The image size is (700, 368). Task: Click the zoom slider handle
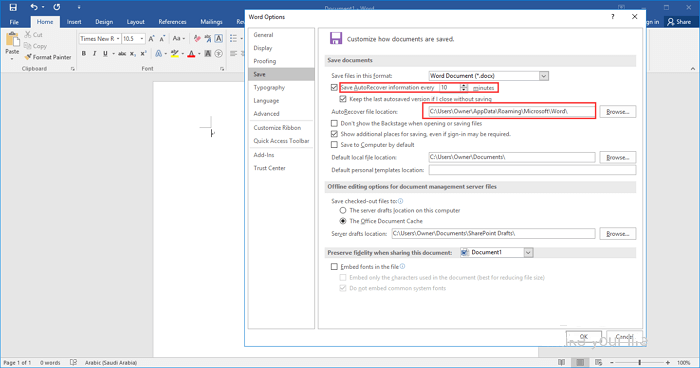click(640, 363)
